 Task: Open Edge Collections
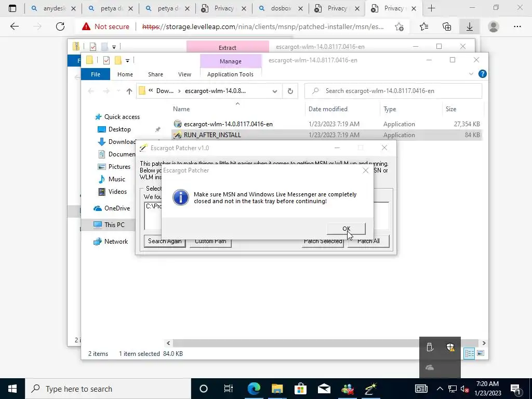click(x=447, y=26)
